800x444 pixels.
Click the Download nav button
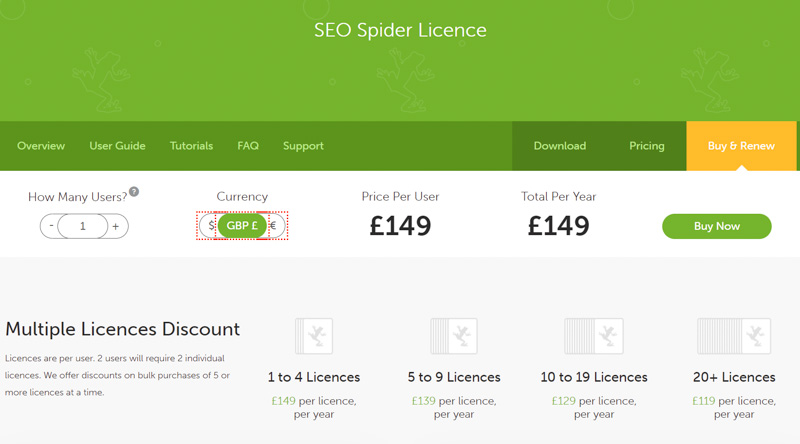tap(560, 146)
